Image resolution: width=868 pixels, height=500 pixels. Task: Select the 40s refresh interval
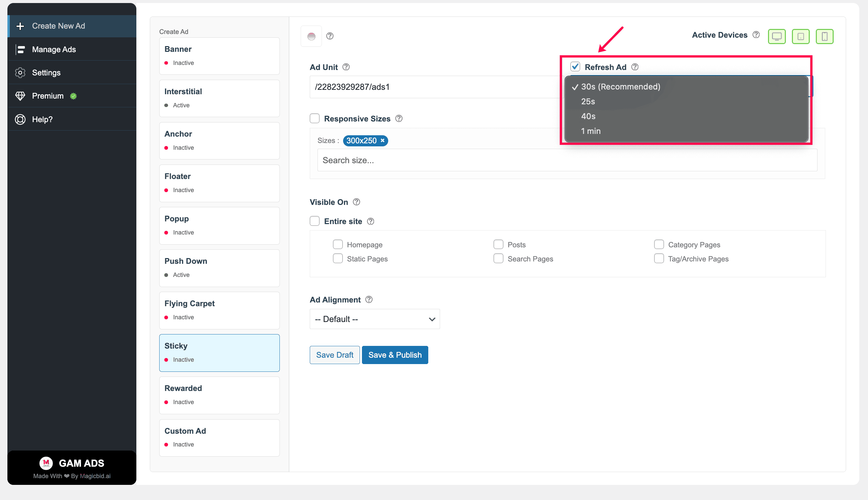pyautogui.click(x=686, y=116)
